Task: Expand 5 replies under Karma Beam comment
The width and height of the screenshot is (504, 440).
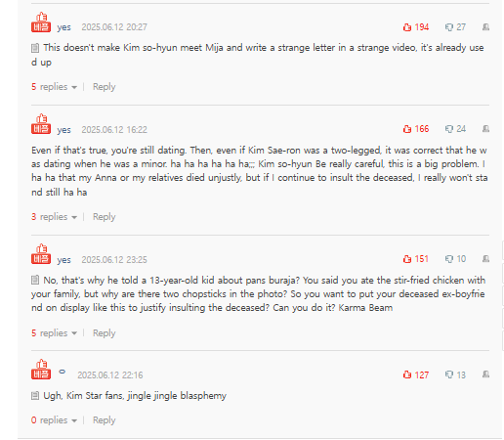Action: [54, 333]
